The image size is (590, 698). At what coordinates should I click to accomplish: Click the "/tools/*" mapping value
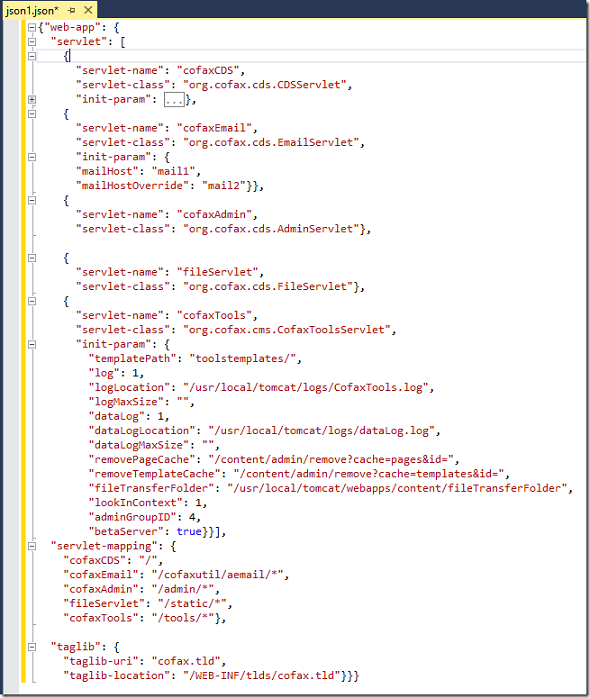tap(183, 618)
